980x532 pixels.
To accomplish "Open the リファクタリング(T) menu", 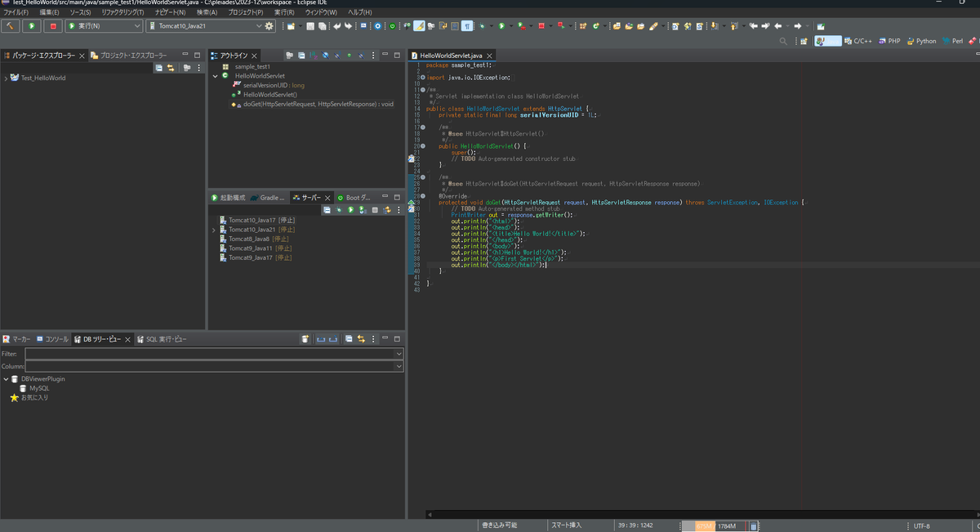I will click(x=123, y=12).
